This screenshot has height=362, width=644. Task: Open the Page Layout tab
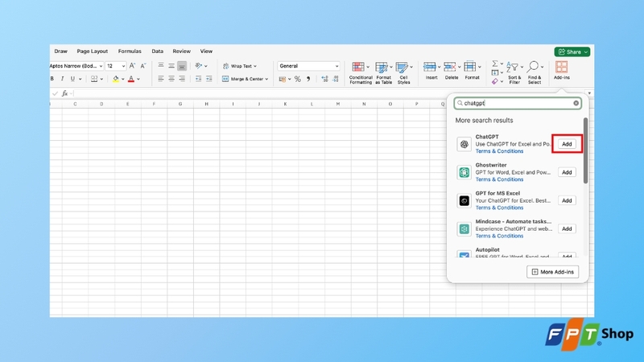click(92, 51)
